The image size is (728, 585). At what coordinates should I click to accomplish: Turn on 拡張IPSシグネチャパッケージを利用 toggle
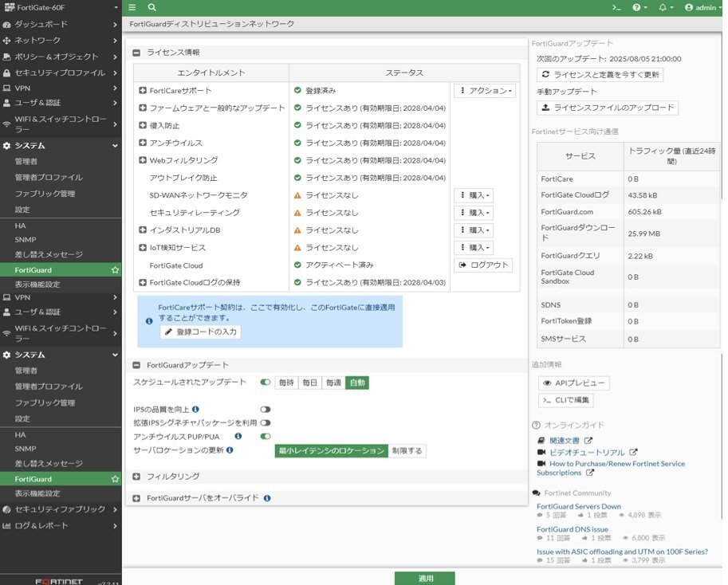pyautogui.click(x=266, y=423)
